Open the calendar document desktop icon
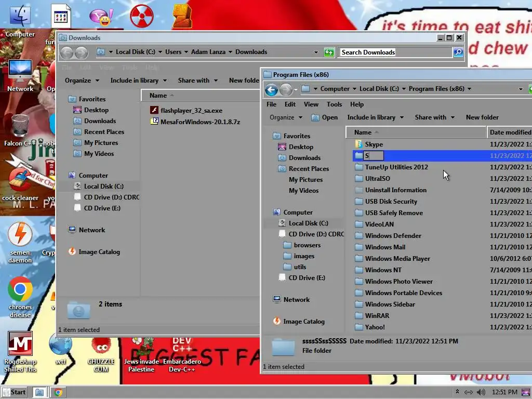Viewport: 532px width, 399px height. tap(61, 16)
